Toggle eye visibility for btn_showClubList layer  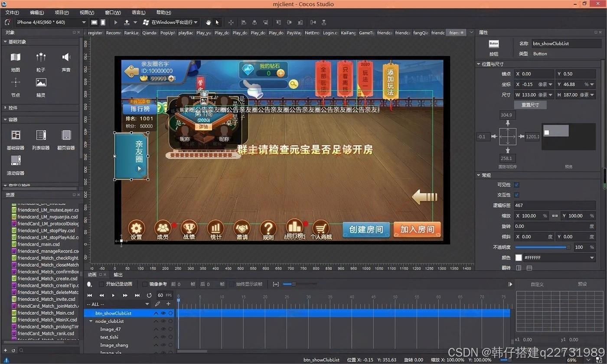[163, 313]
